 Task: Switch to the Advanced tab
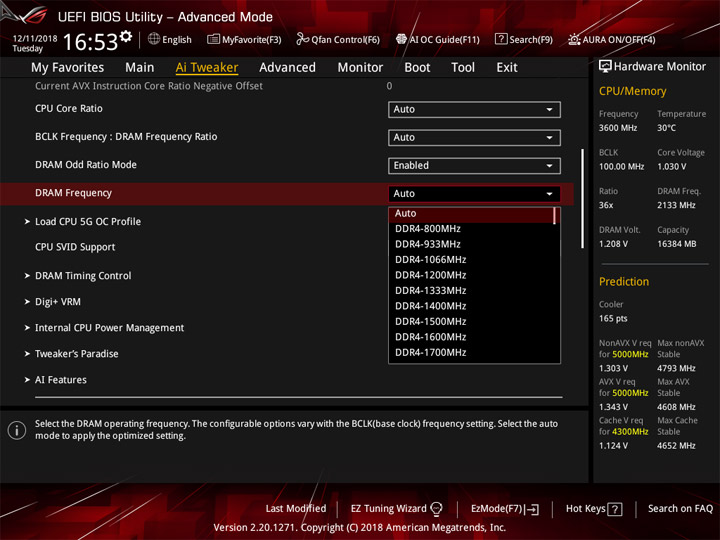(x=287, y=68)
